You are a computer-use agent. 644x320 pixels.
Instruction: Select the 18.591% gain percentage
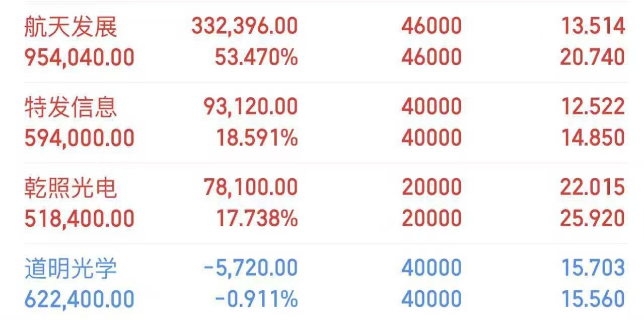click(257, 139)
